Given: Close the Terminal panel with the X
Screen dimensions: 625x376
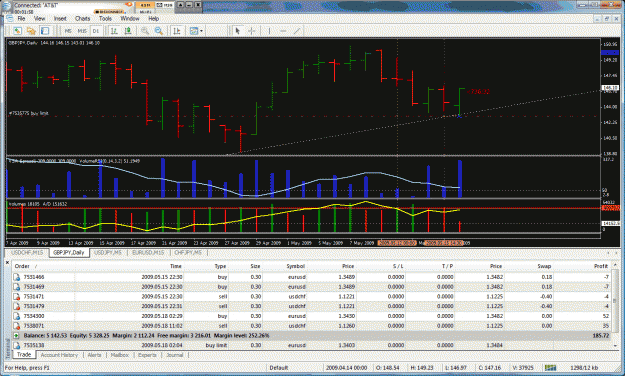Looking at the screenshot, I should 7,263.
